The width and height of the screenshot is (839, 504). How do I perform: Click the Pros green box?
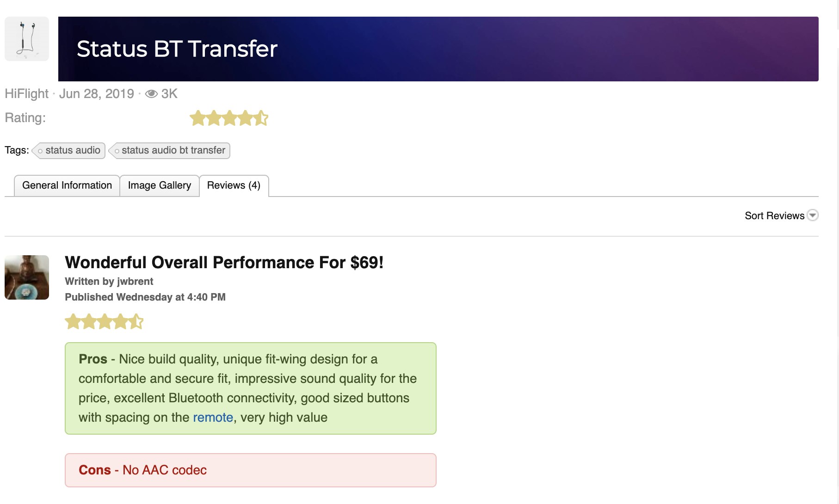point(250,388)
